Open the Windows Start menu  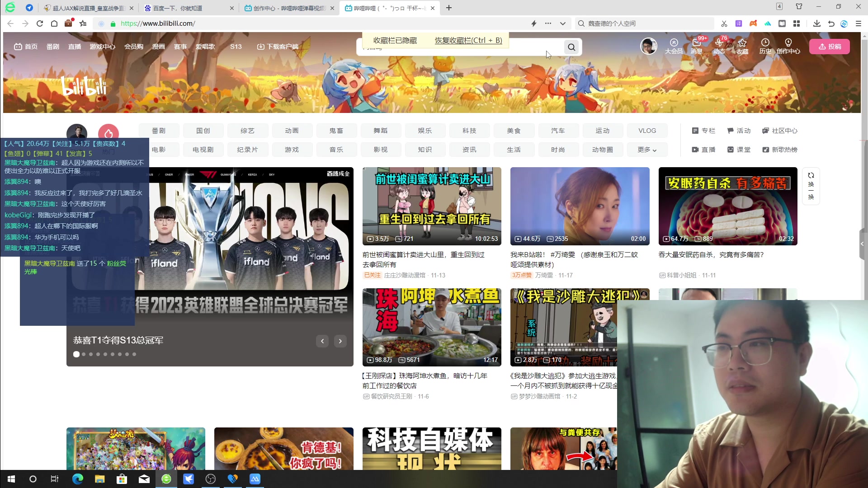tap(11, 479)
